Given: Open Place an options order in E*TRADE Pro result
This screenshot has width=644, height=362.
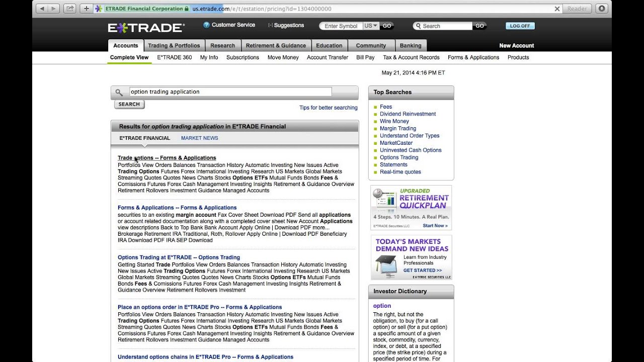Looking at the screenshot, I should coord(200,307).
